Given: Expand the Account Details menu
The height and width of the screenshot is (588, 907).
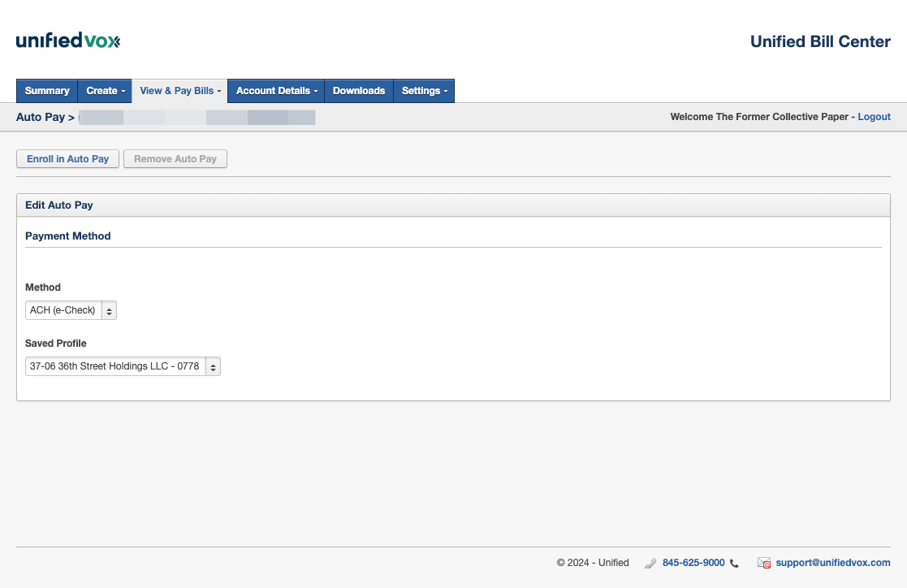Looking at the screenshot, I should 277,91.
